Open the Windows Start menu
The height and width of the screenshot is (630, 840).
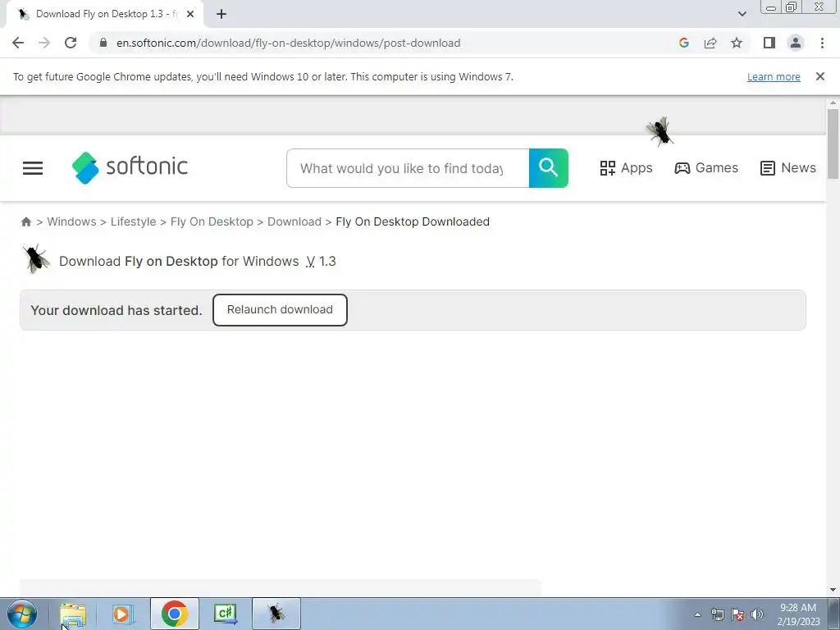click(x=22, y=614)
